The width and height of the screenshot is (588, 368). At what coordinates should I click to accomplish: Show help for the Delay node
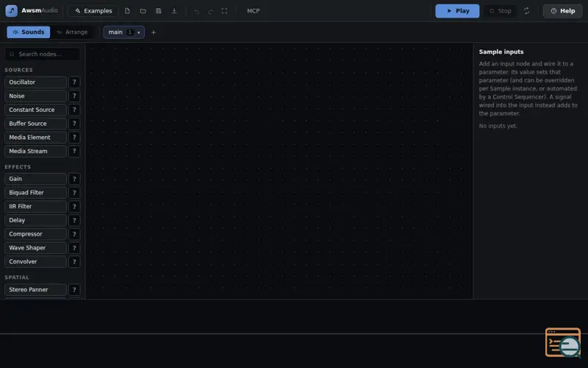point(74,220)
